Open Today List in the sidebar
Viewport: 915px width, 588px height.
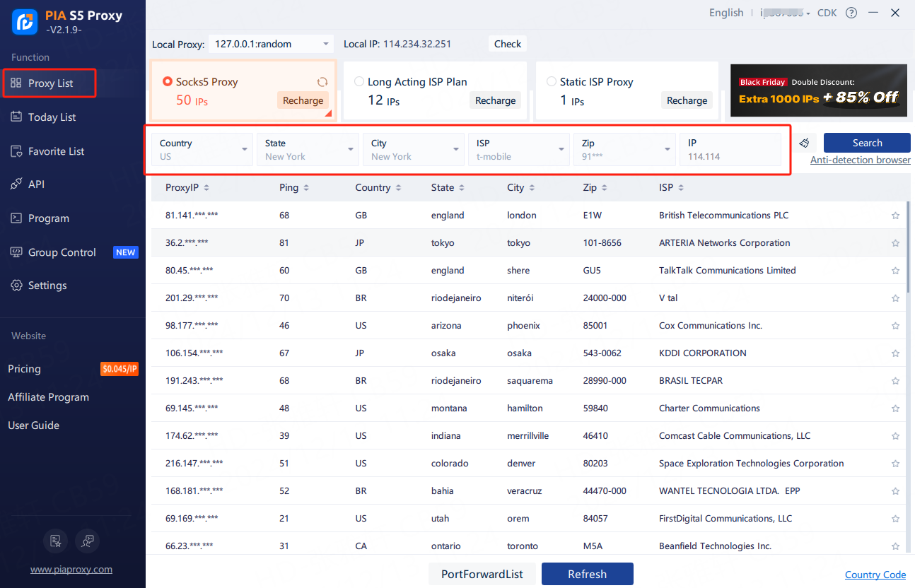[52, 117]
